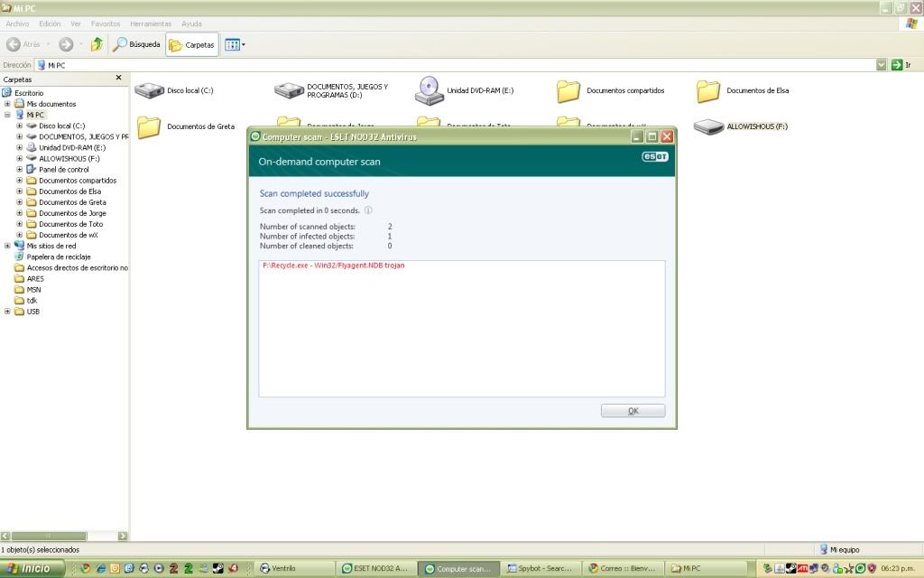
Task: Click the folder pane horizontal scrollbar
Action: 49,536
